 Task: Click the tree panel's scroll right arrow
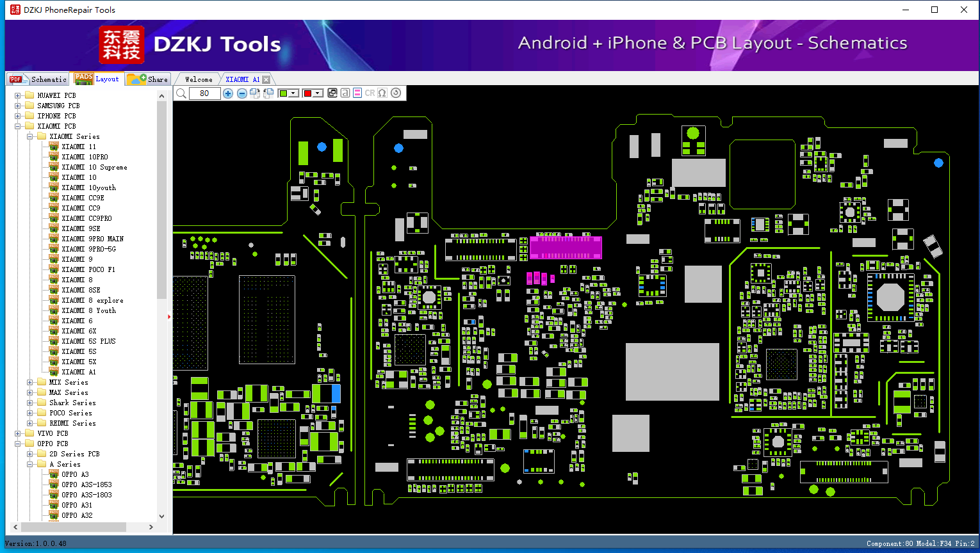pos(151,527)
